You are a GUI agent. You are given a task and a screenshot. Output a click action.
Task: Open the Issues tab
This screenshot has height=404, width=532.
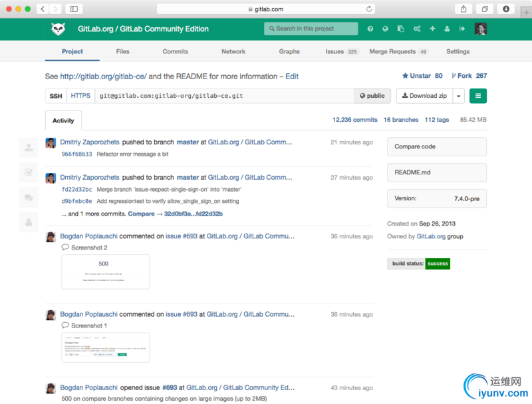[x=341, y=52]
